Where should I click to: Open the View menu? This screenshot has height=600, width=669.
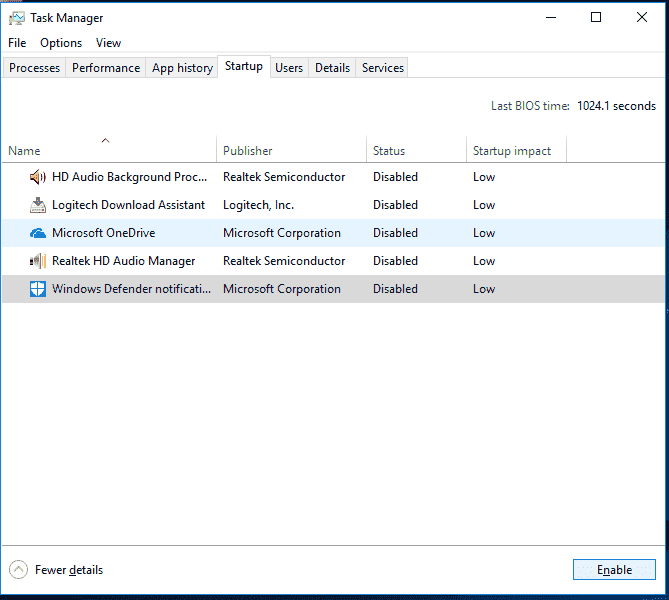[108, 43]
